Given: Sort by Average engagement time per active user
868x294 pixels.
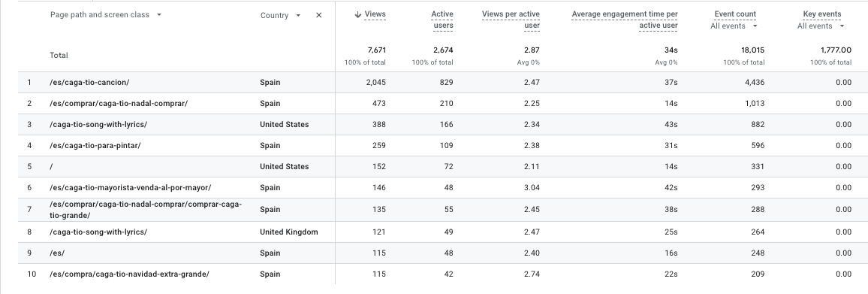Looking at the screenshot, I should pos(625,20).
